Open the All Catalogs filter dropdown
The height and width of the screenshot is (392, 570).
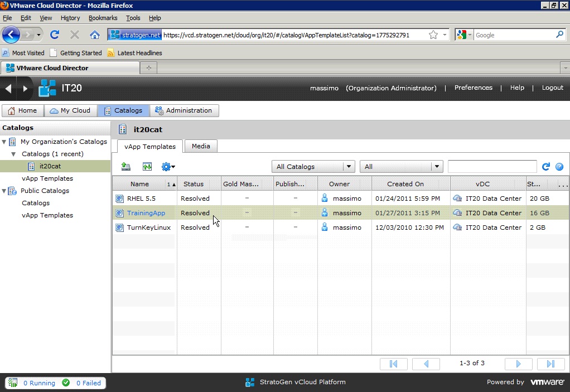pyautogui.click(x=349, y=166)
